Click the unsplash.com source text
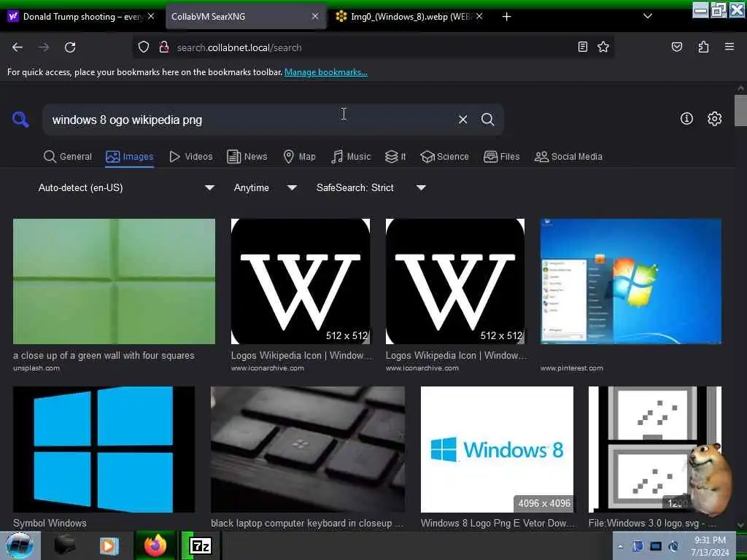This screenshot has width=747, height=560. 36,368
